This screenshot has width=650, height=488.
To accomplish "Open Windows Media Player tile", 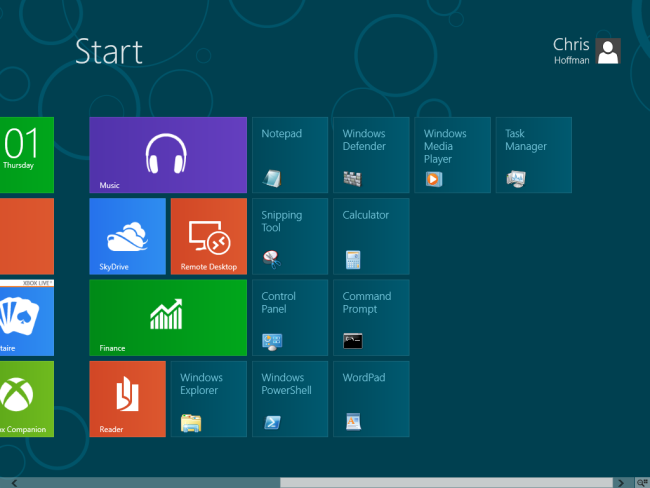I will pyautogui.click(x=452, y=155).
